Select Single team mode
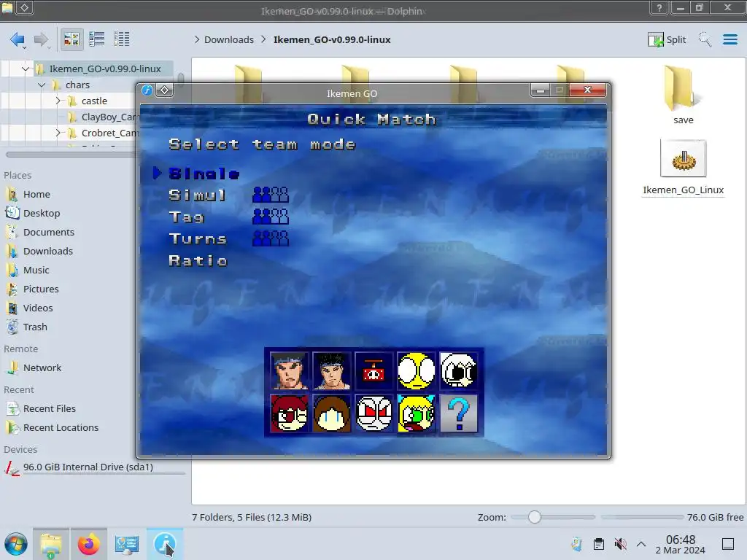 click(x=204, y=174)
